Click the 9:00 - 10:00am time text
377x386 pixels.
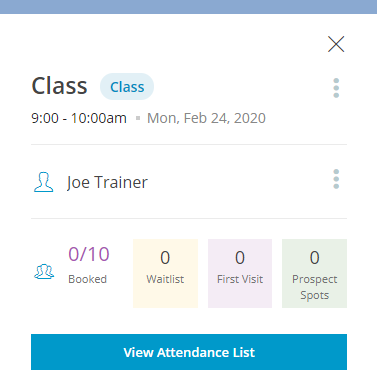79,118
